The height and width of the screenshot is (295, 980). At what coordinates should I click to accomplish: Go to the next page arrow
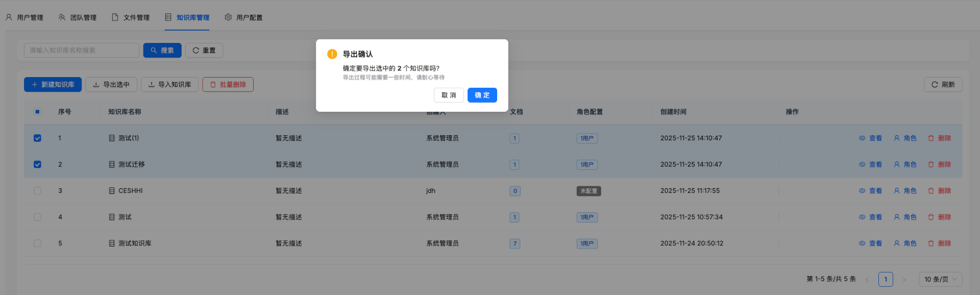[x=904, y=280]
